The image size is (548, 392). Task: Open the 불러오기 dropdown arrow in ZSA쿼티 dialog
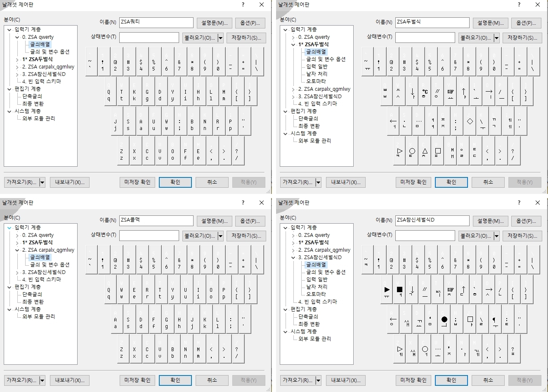pos(220,38)
